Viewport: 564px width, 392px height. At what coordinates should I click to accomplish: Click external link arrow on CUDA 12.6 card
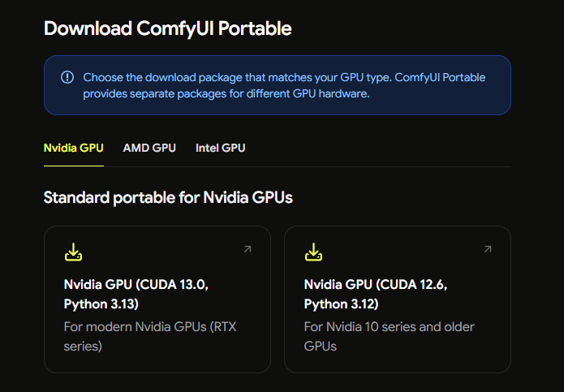[488, 249]
